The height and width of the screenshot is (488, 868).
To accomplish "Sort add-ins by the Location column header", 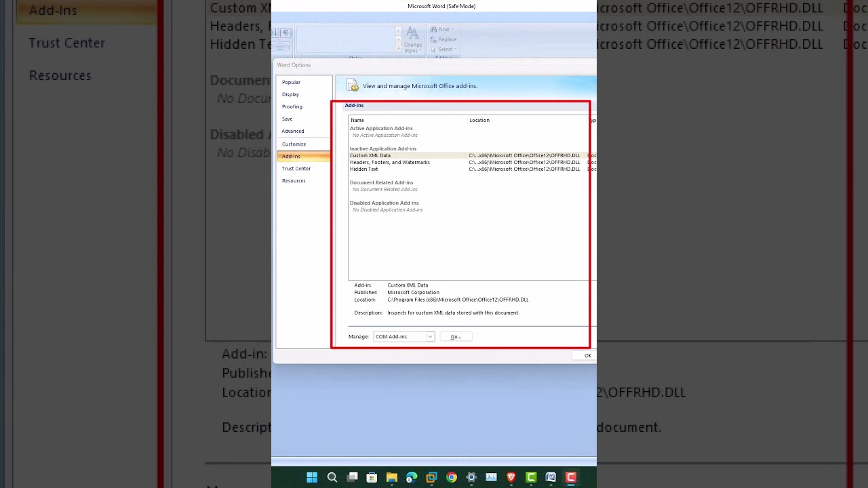I will (479, 120).
